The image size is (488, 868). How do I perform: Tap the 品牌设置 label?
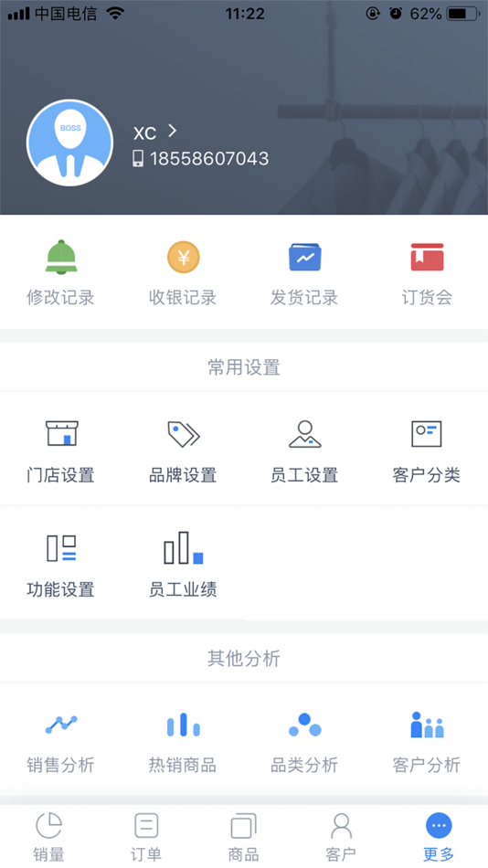pos(183,475)
